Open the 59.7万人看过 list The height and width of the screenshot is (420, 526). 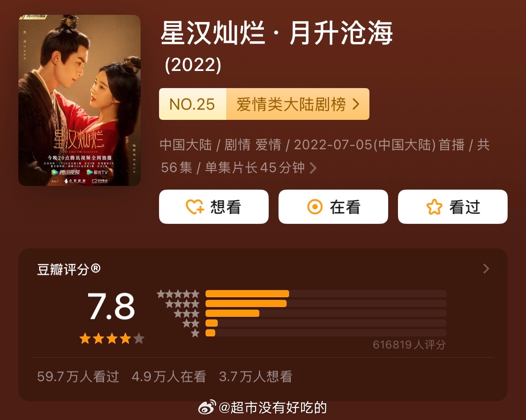tap(78, 376)
